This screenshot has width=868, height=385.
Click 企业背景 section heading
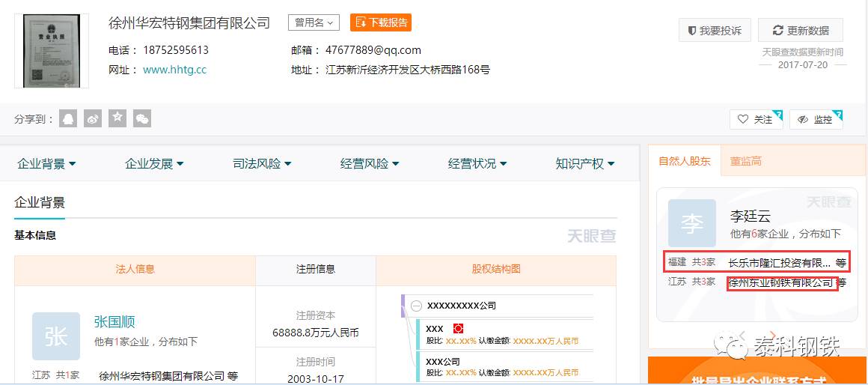coord(40,202)
